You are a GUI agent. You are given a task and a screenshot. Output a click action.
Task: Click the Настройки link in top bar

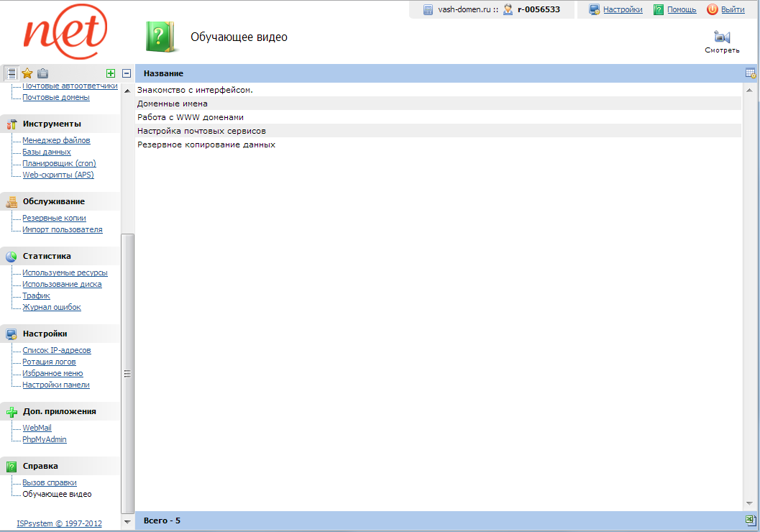click(x=623, y=9)
